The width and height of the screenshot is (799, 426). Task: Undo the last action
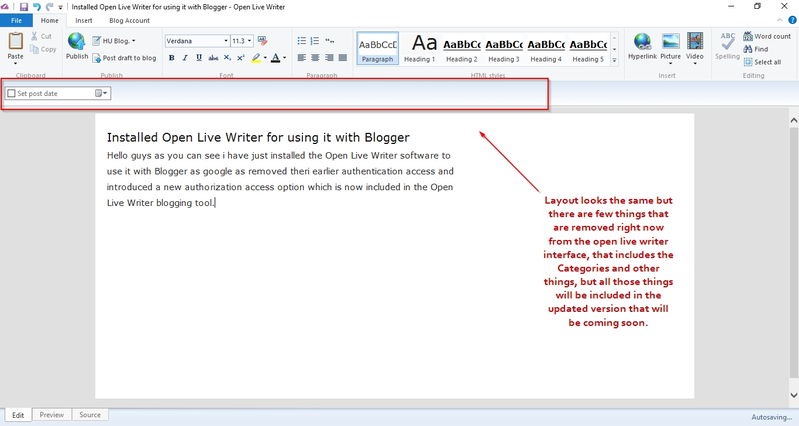(37, 7)
